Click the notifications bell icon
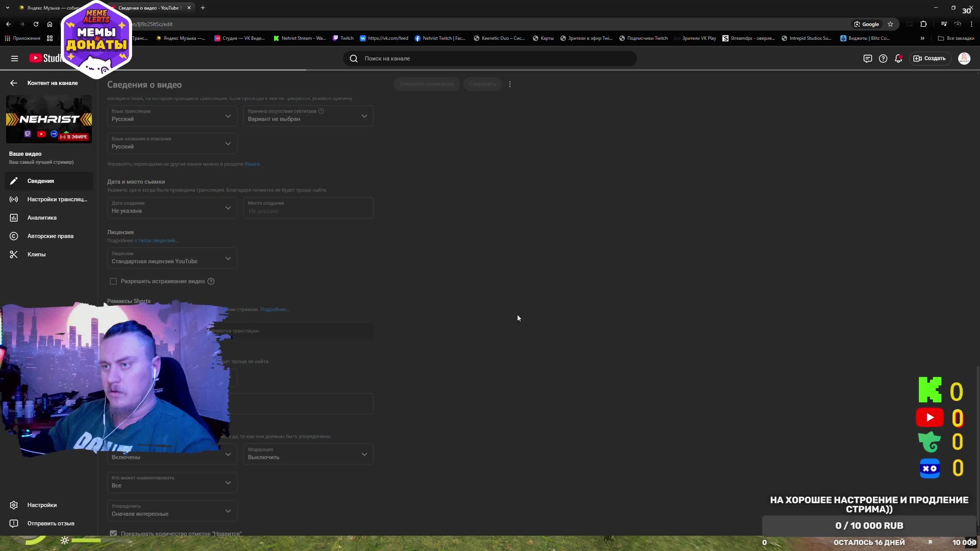This screenshot has height=551, width=980. pyautogui.click(x=898, y=59)
